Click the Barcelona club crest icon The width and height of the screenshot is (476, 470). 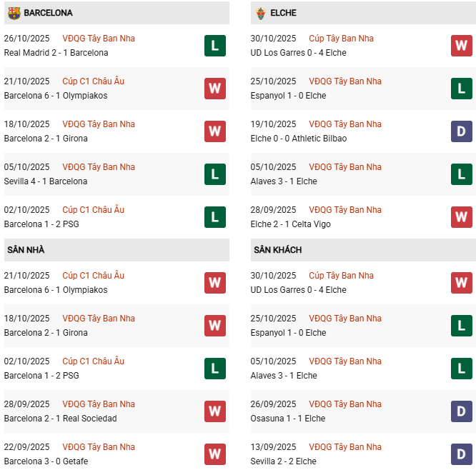[14, 13]
